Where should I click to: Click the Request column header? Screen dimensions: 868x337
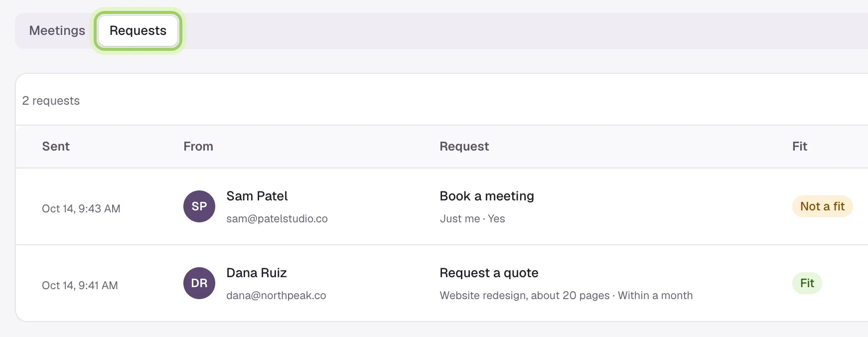click(464, 147)
